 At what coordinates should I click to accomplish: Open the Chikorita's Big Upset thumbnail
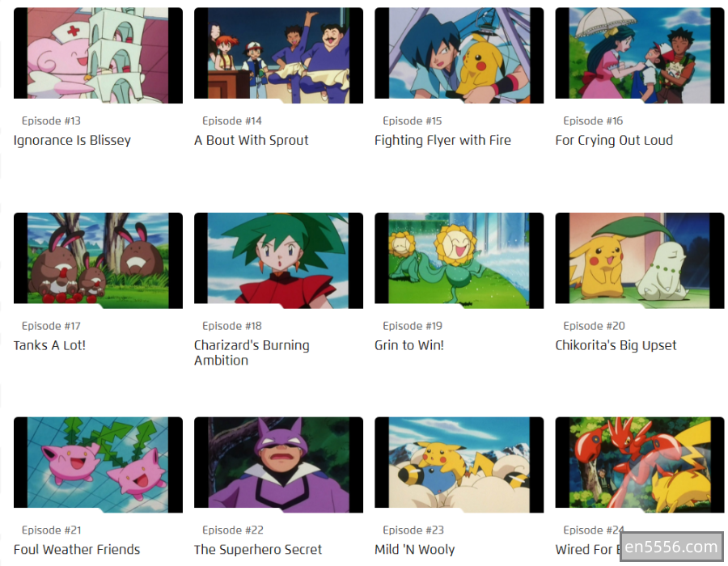(x=640, y=260)
